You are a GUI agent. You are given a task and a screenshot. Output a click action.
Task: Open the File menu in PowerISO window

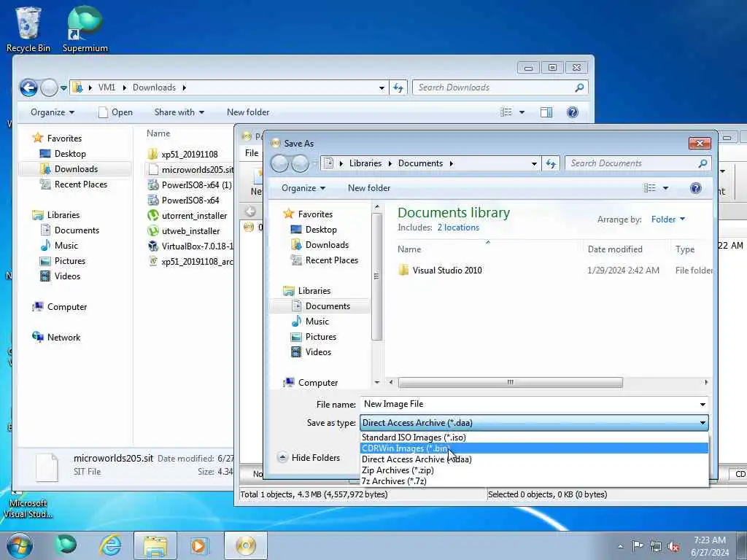(x=252, y=153)
